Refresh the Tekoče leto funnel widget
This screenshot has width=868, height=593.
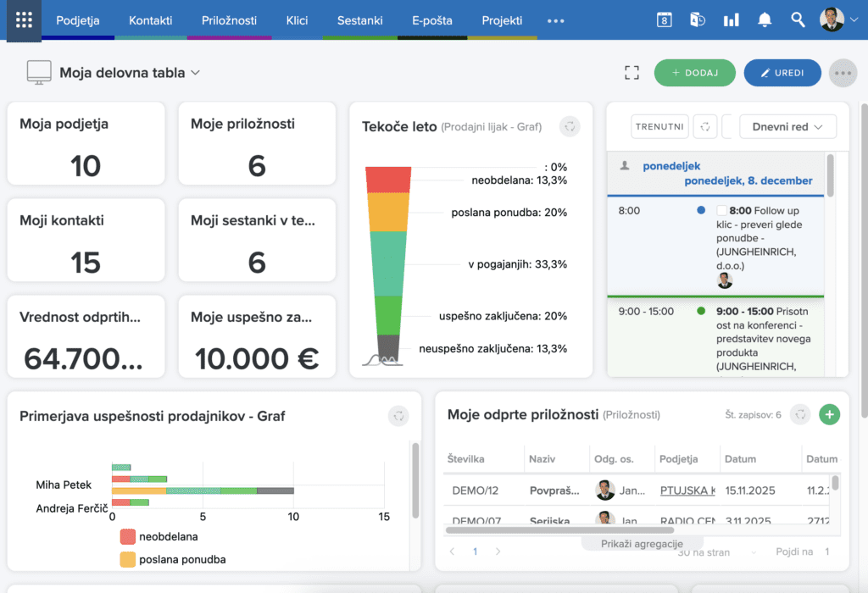click(570, 126)
